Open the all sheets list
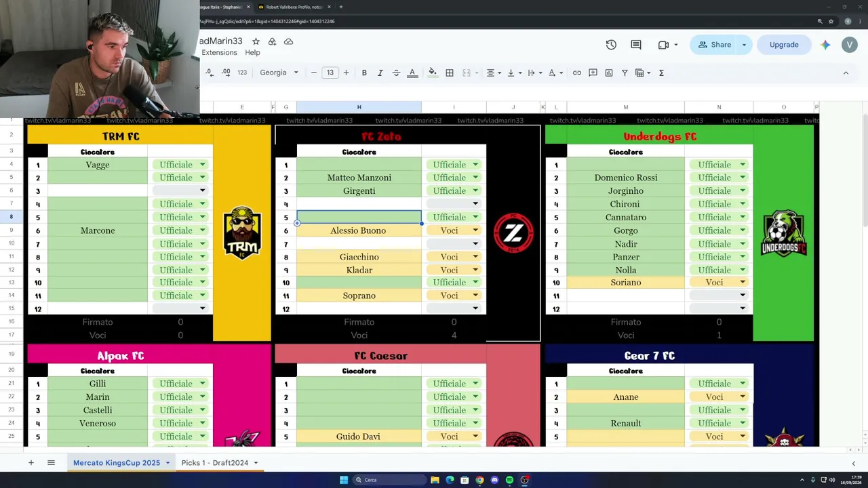The height and width of the screenshot is (488, 868). pos(51,463)
